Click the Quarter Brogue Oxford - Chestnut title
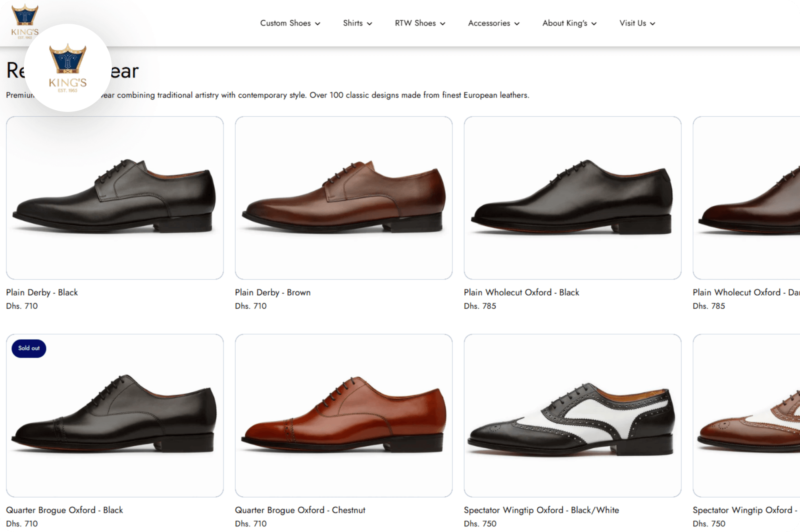 tap(300, 510)
